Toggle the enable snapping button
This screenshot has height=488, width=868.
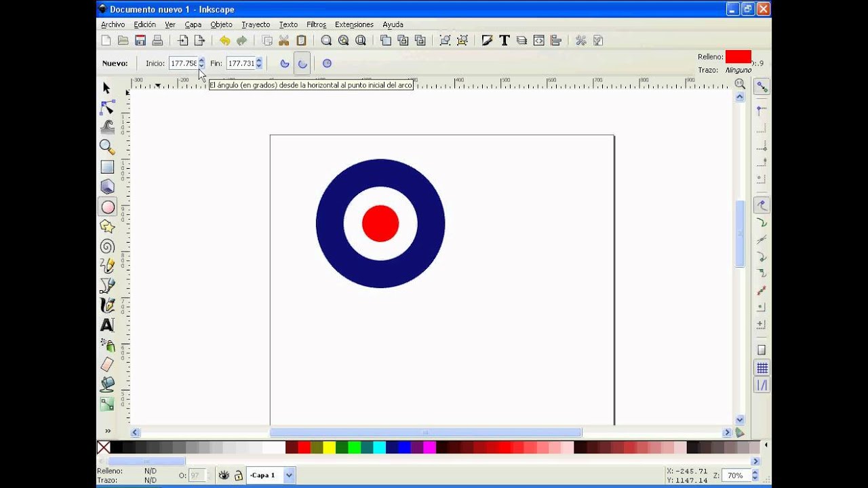pos(762,87)
